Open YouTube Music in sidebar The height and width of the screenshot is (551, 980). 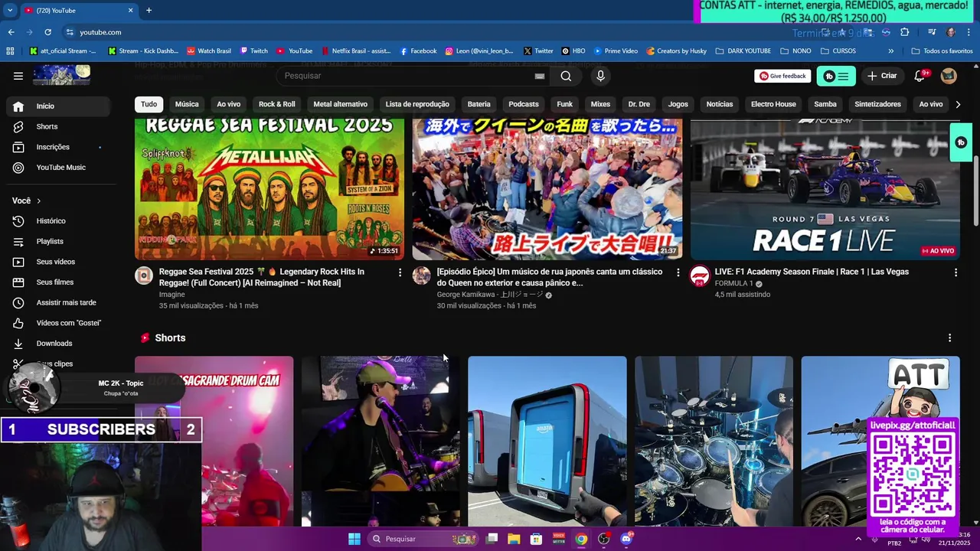[x=57, y=168]
